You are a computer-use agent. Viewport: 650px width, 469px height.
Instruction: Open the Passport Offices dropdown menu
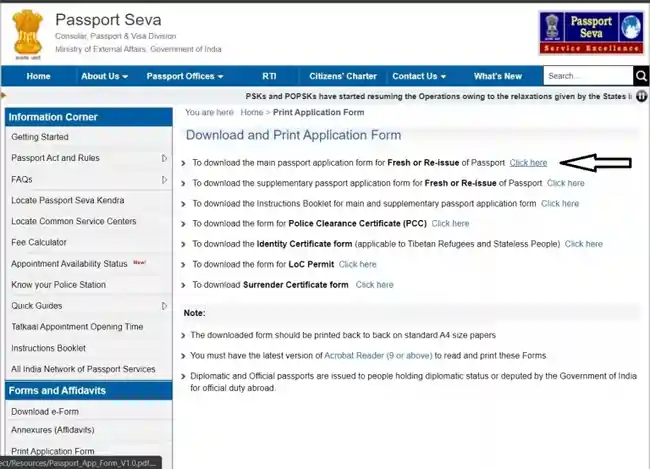185,76
